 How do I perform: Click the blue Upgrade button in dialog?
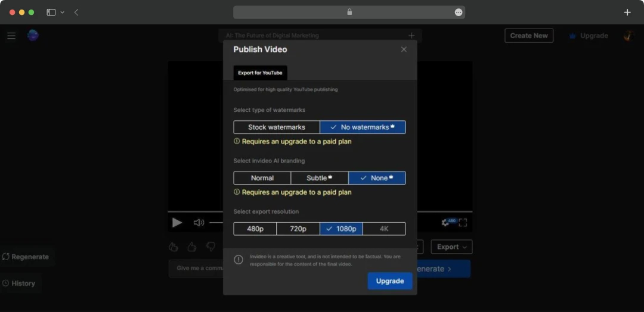[390, 281]
